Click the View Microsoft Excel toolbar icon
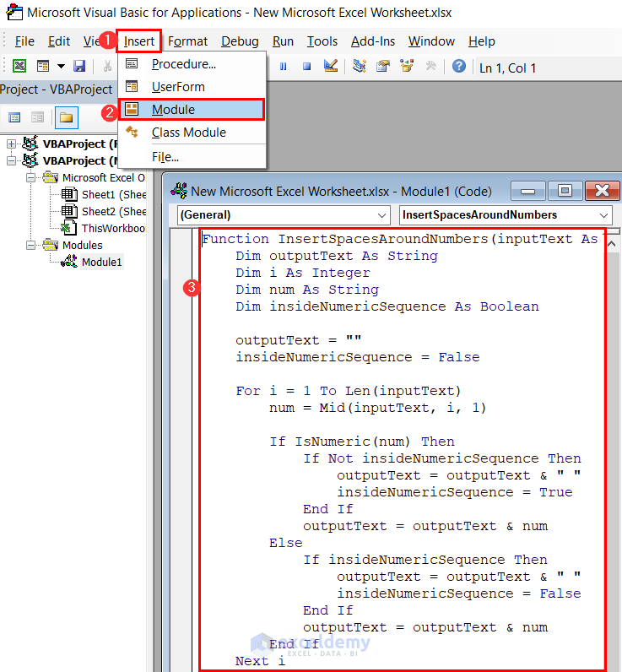This screenshot has height=672, width=622. click(x=19, y=66)
